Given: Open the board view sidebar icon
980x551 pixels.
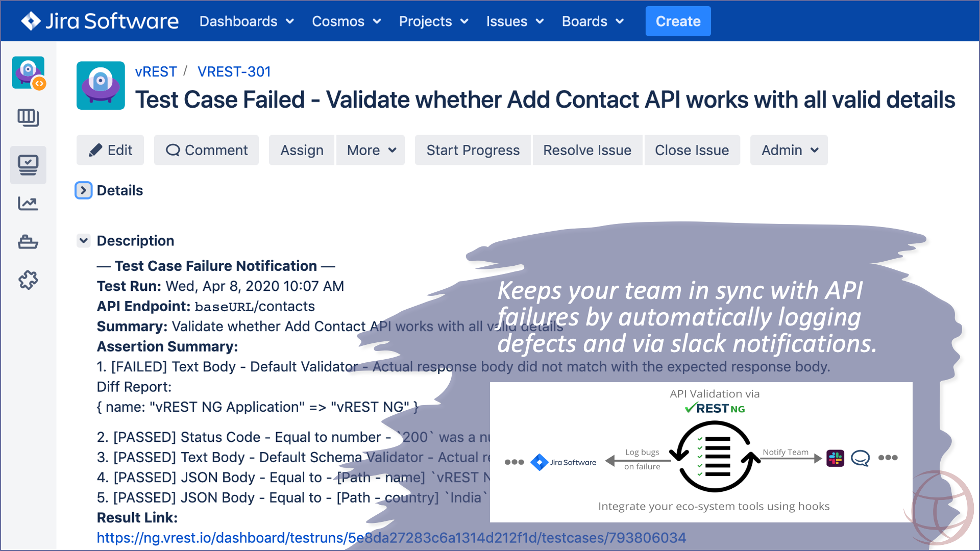Looking at the screenshot, I should pyautogui.click(x=28, y=117).
